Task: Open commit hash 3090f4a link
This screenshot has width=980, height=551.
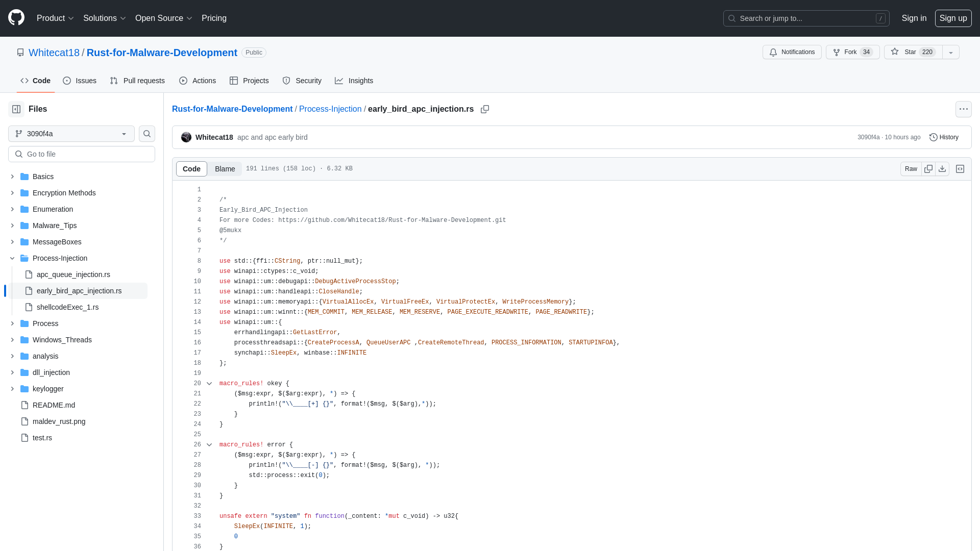Action: (x=868, y=137)
